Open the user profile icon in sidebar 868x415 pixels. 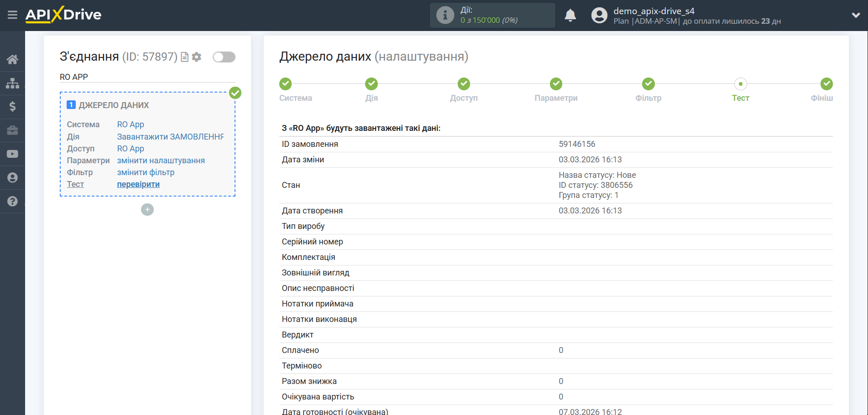pos(12,177)
